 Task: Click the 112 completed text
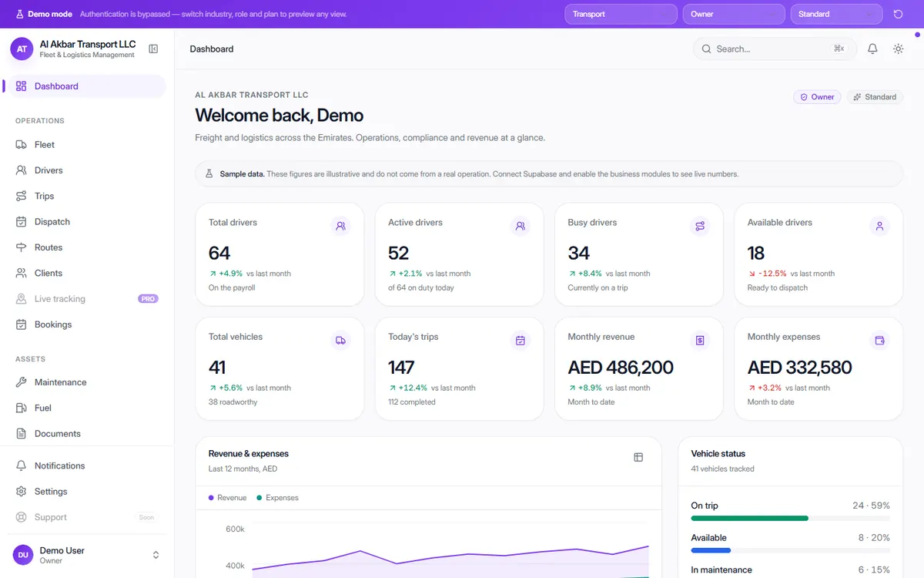click(x=412, y=402)
